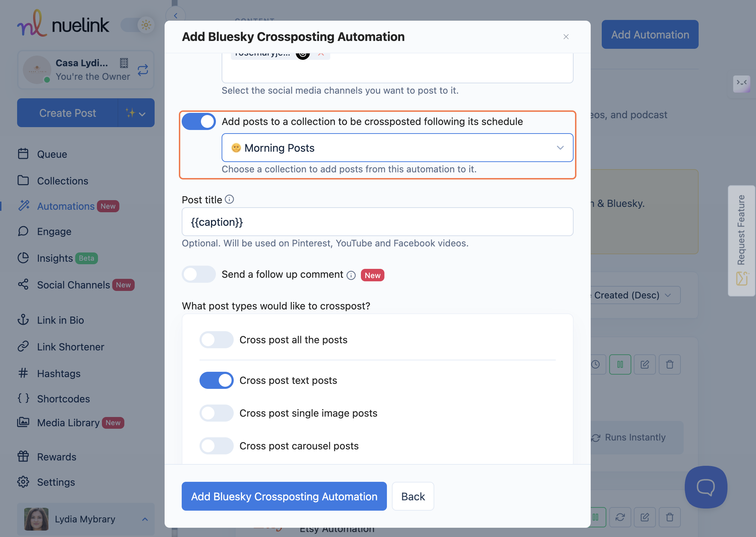Viewport: 756px width, 537px height.
Task: Click the social channels selection box
Action: [397, 68]
